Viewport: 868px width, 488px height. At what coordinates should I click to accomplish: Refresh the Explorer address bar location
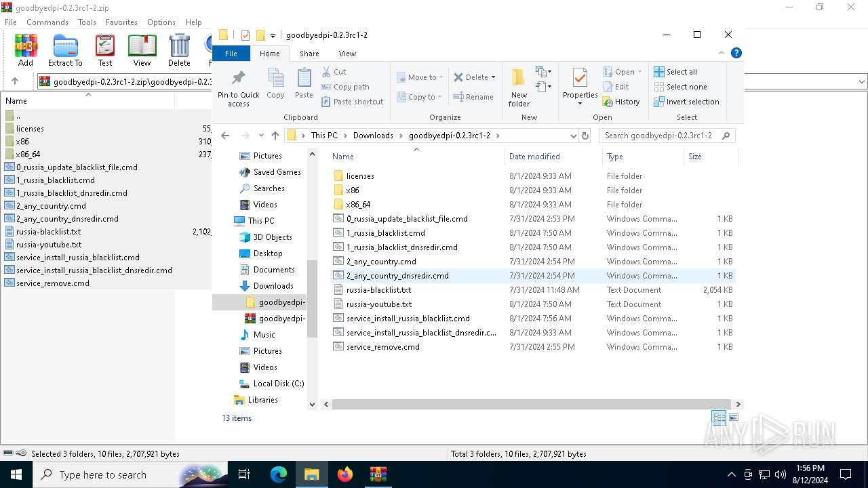click(585, 136)
